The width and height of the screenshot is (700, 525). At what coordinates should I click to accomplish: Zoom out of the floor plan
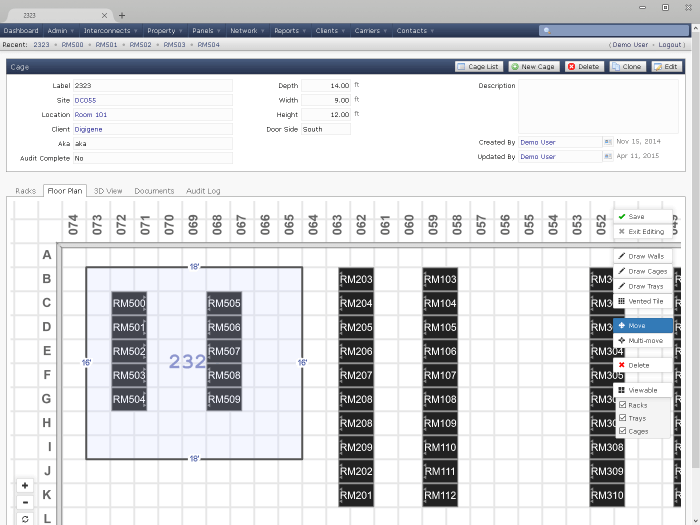[25, 502]
